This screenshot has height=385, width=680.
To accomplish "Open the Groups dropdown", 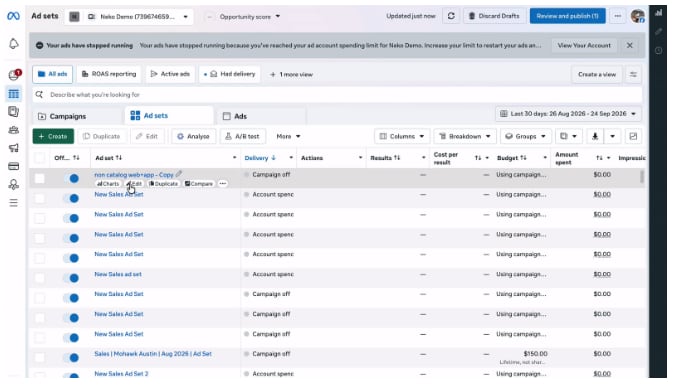I will (525, 136).
